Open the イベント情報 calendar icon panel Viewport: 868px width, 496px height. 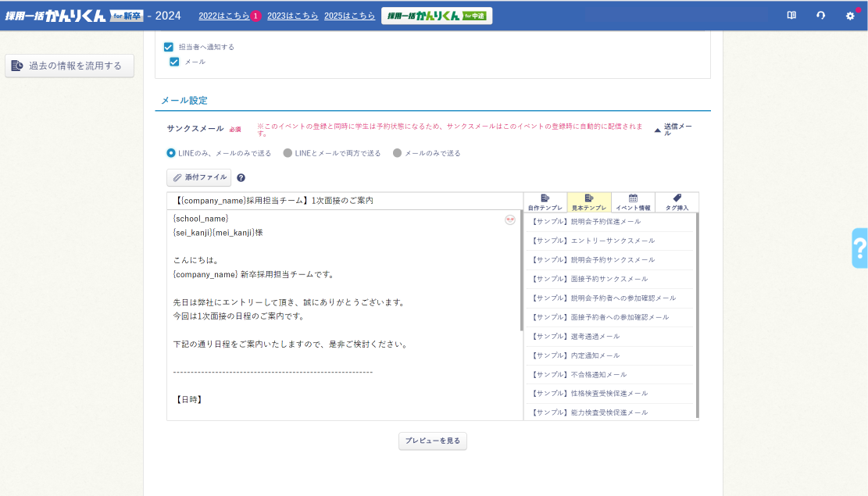click(634, 202)
